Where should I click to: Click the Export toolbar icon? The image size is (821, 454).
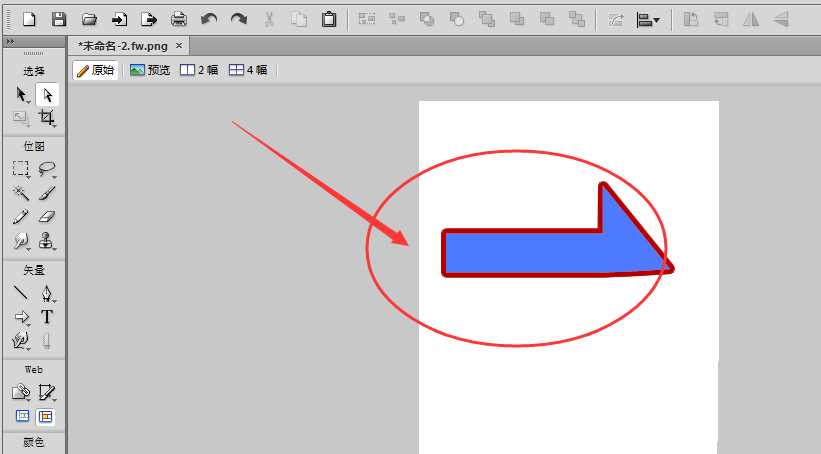point(149,20)
